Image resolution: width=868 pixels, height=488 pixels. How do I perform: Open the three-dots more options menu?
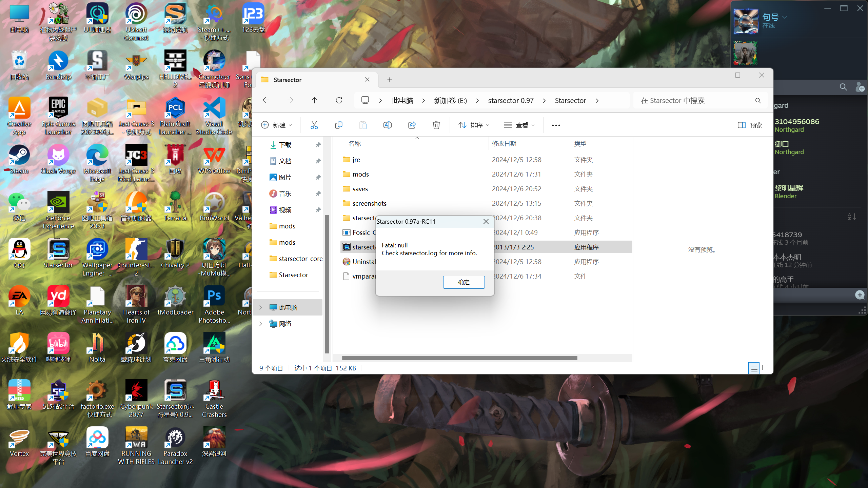556,125
